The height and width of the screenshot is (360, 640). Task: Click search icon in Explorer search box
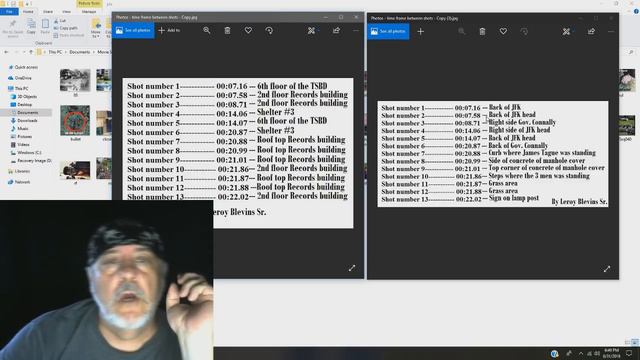(x=631, y=52)
